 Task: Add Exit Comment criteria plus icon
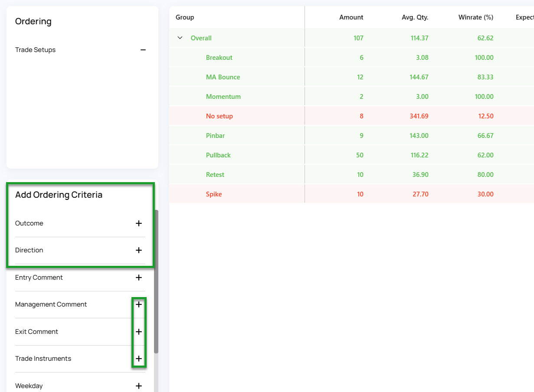pyautogui.click(x=139, y=332)
